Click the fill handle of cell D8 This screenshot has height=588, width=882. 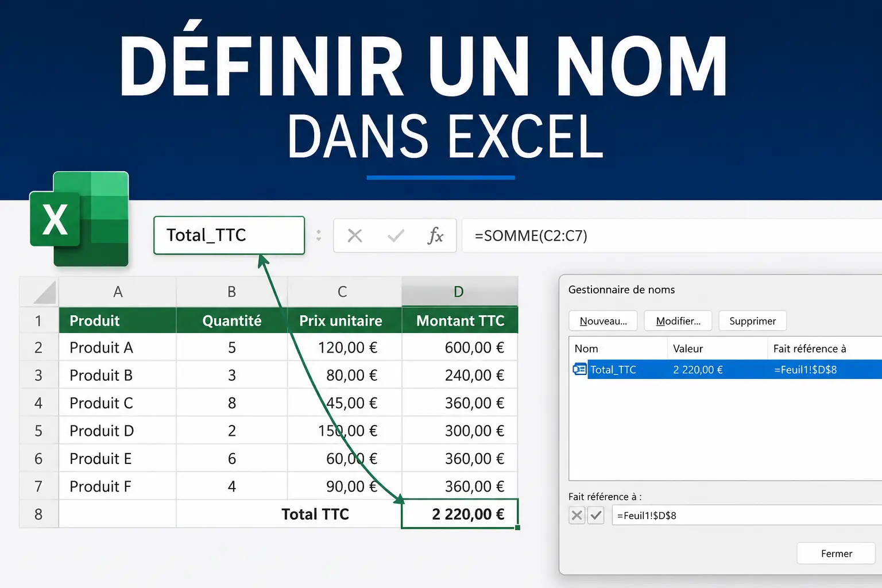coord(517,527)
